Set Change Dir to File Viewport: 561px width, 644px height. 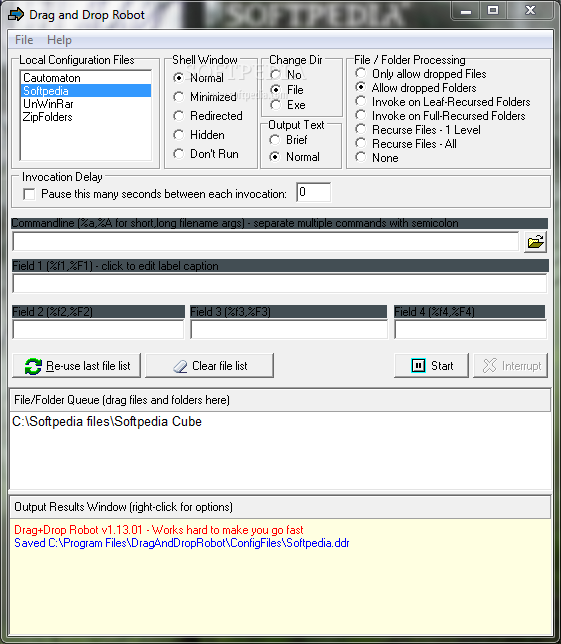point(287,90)
